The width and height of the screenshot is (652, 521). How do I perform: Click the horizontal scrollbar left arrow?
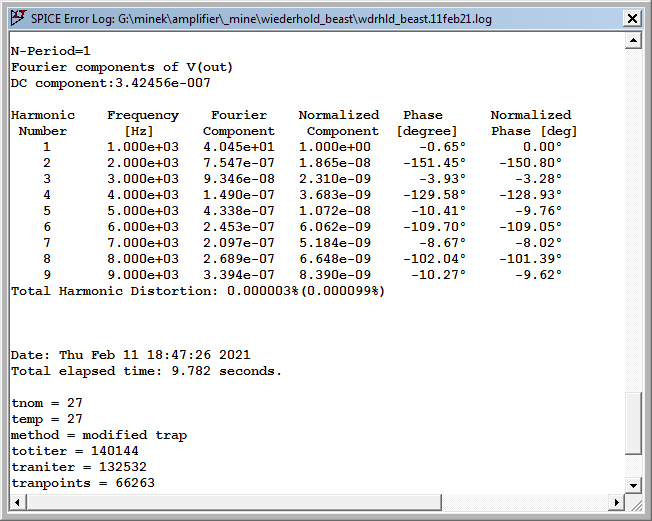pos(17,502)
